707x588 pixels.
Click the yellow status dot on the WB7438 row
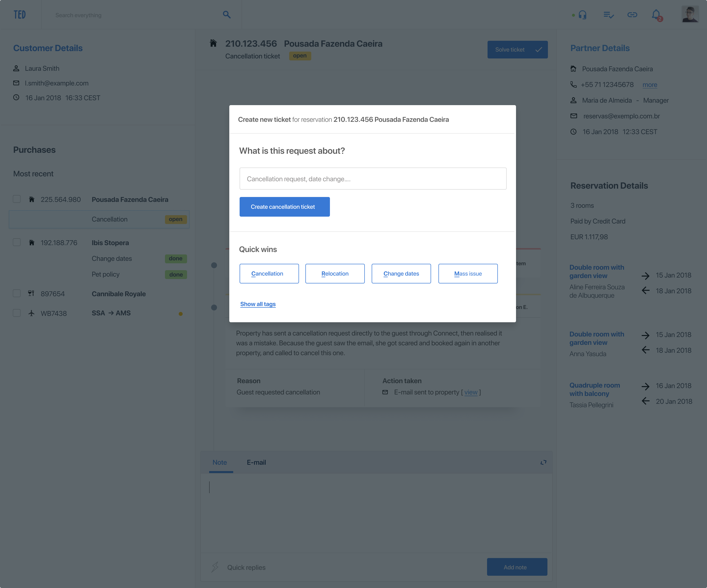180,314
